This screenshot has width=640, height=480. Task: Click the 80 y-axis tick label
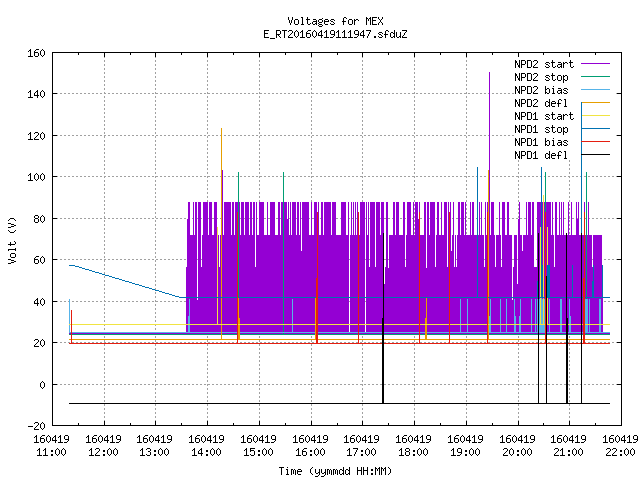pyautogui.click(x=40, y=219)
